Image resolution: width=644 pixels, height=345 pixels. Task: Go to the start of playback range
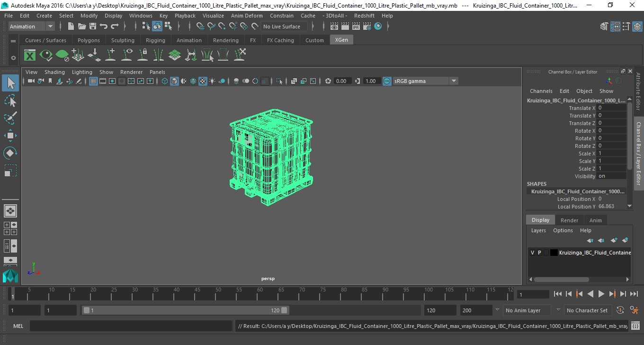click(x=558, y=294)
